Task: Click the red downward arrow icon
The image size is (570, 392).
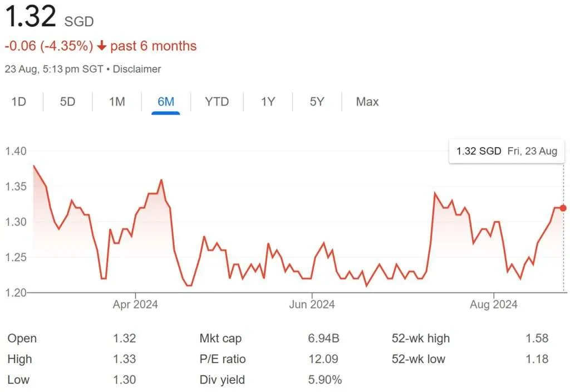Action: tap(101, 46)
